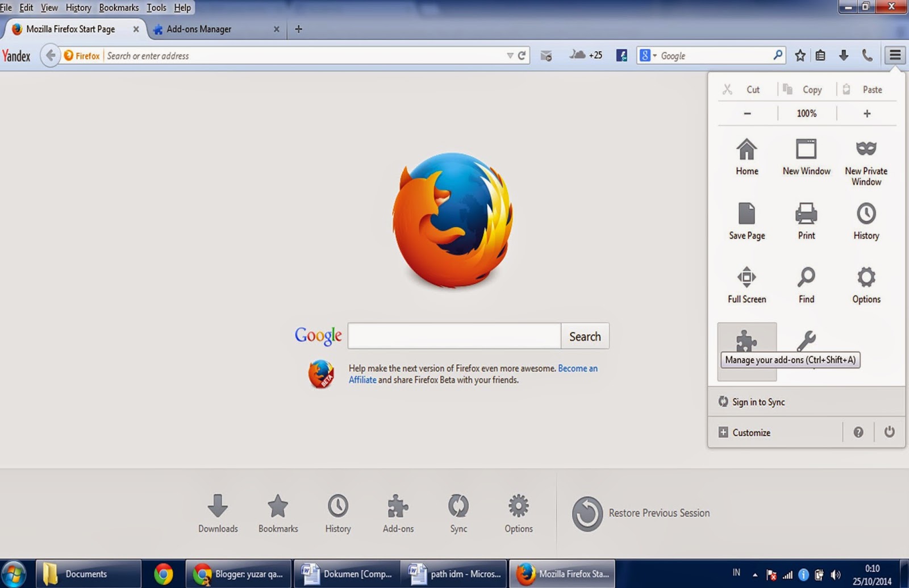Image resolution: width=909 pixels, height=588 pixels.
Task: Show bookmarks list icon in toolbar
Action: 820,55
